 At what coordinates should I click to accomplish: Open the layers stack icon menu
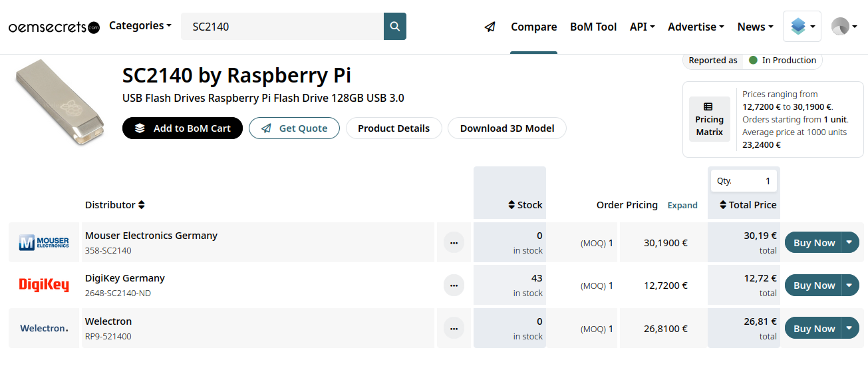click(x=801, y=27)
